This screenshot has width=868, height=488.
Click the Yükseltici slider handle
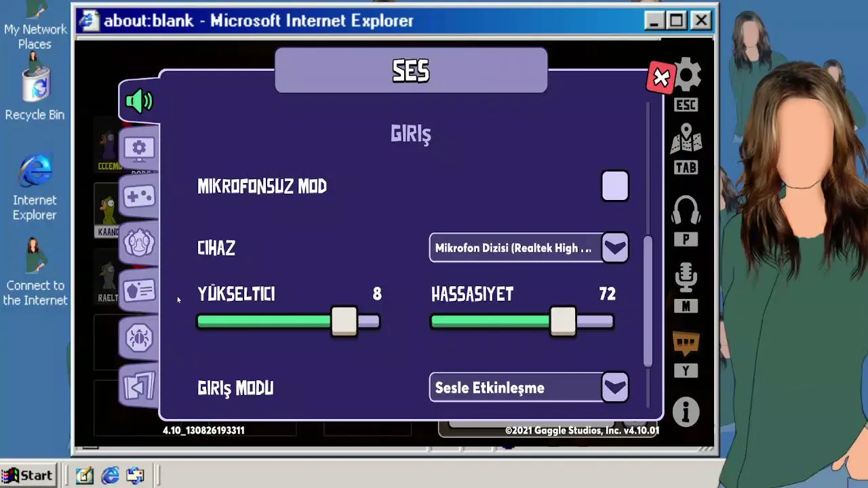tap(344, 321)
